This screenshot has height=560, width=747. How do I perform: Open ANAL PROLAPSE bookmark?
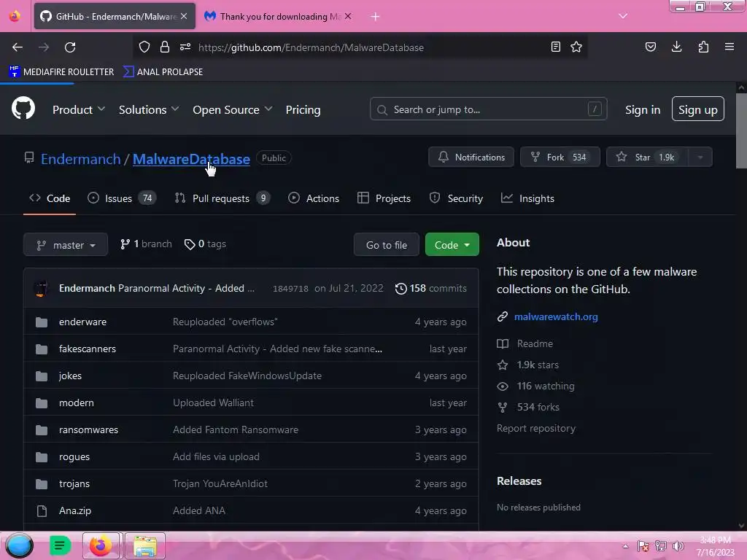click(x=163, y=72)
